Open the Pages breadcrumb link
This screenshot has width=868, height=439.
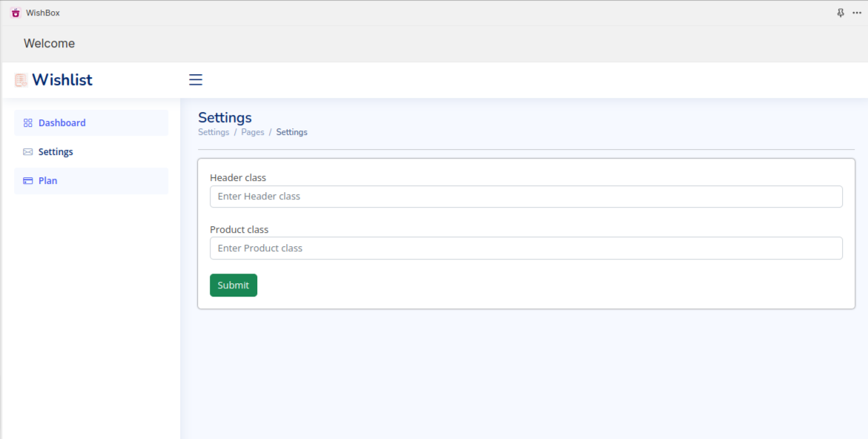[253, 132]
